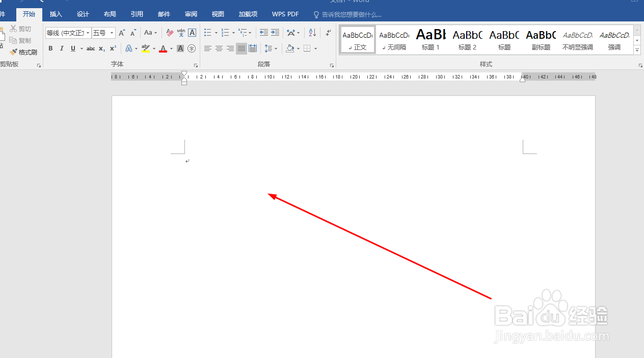Click the Copy (复制) button
Image resolution: width=644 pixels, height=358 pixels.
click(x=21, y=40)
